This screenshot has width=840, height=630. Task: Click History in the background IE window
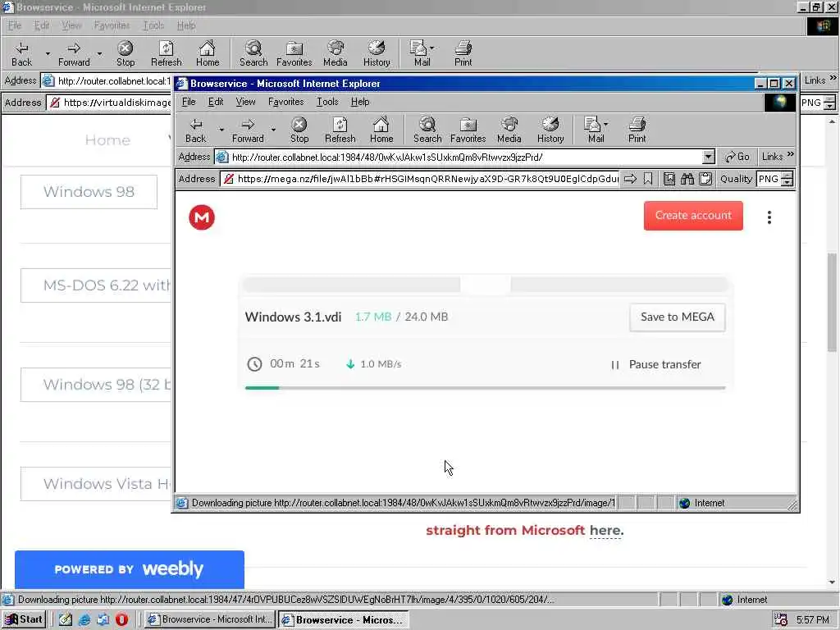click(x=377, y=54)
